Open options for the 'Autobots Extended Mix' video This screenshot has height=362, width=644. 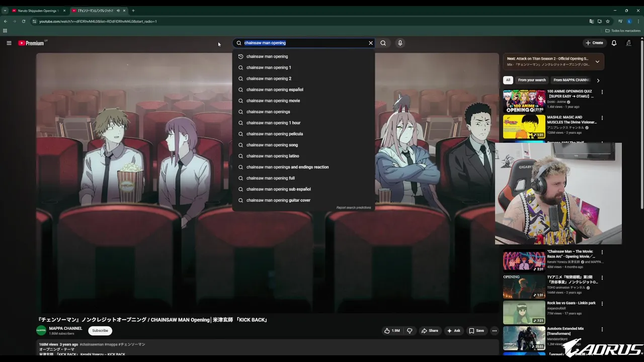[x=602, y=329]
